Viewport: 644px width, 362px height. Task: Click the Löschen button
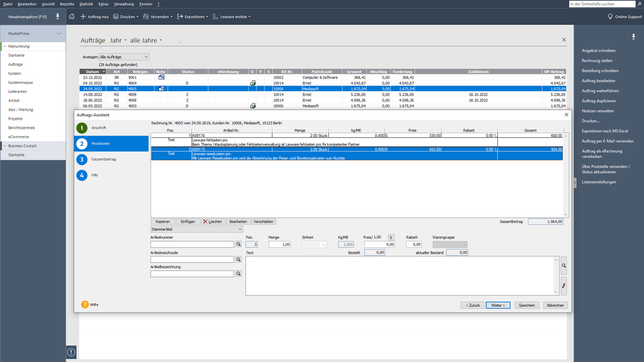(212, 222)
